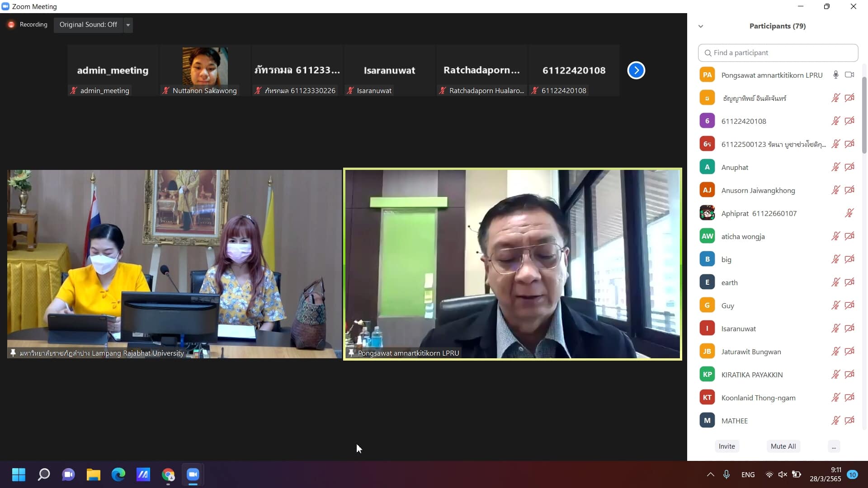The height and width of the screenshot is (488, 868).
Task: Click Aphiprat 61122660107's muted microphone icon
Action: tap(849, 213)
